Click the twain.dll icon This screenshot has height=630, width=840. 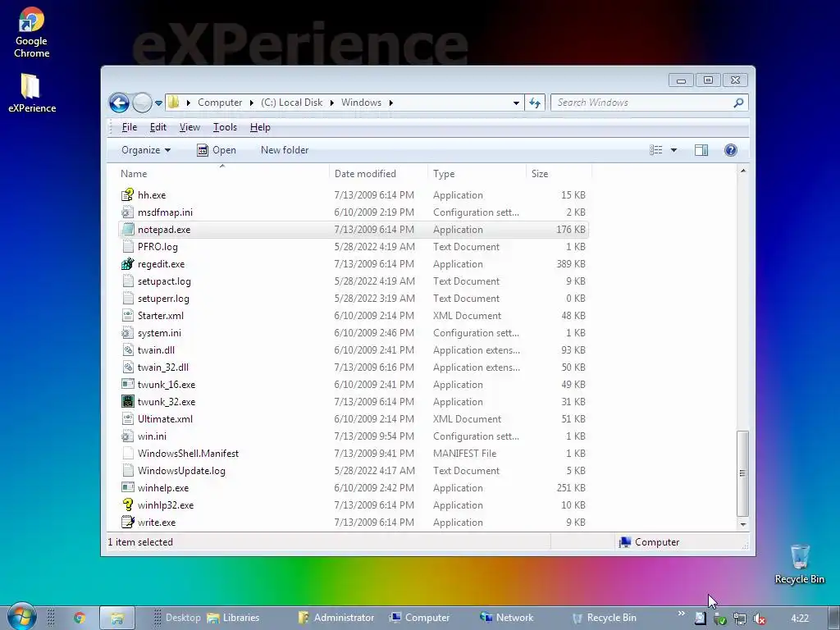pos(127,350)
